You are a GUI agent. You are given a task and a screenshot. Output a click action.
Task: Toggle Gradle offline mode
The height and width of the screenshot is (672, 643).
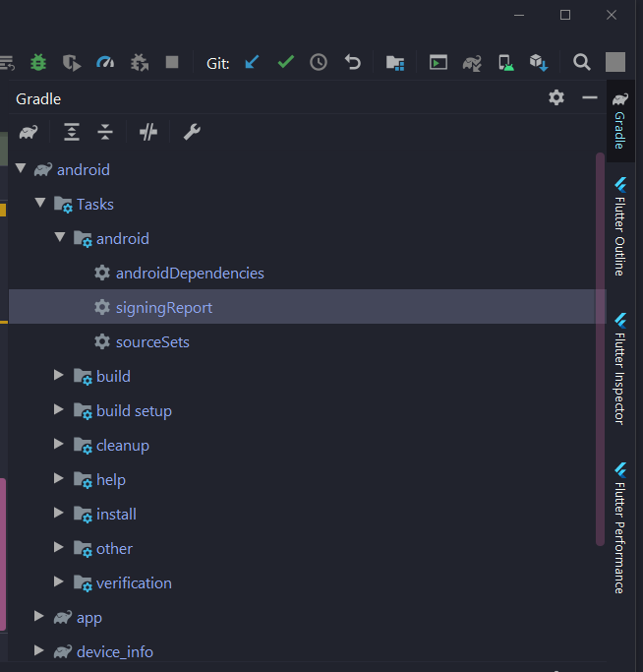coord(148,132)
